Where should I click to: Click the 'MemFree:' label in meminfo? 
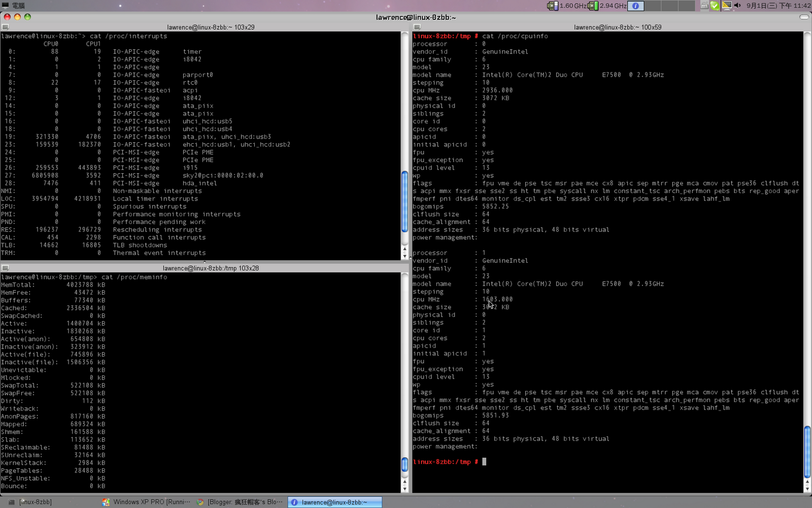coord(16,292)
